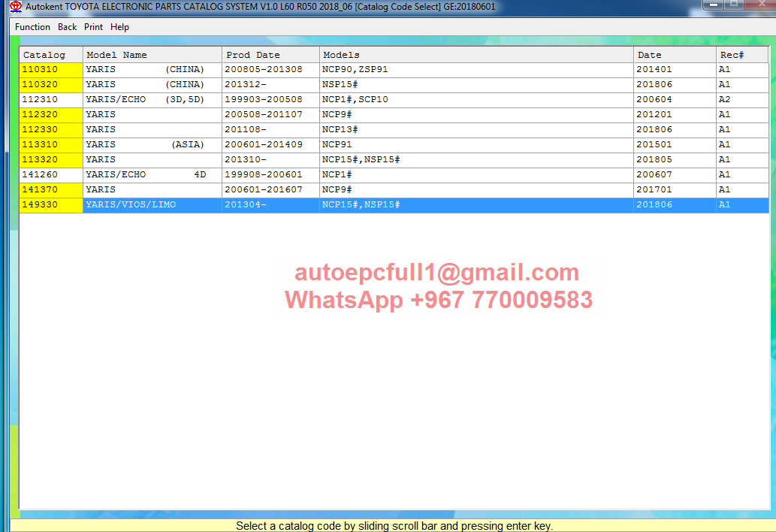Click Rec# cell A2
Image resolution: width=776 pixels, height=532 pixels.
pos(742,99)
